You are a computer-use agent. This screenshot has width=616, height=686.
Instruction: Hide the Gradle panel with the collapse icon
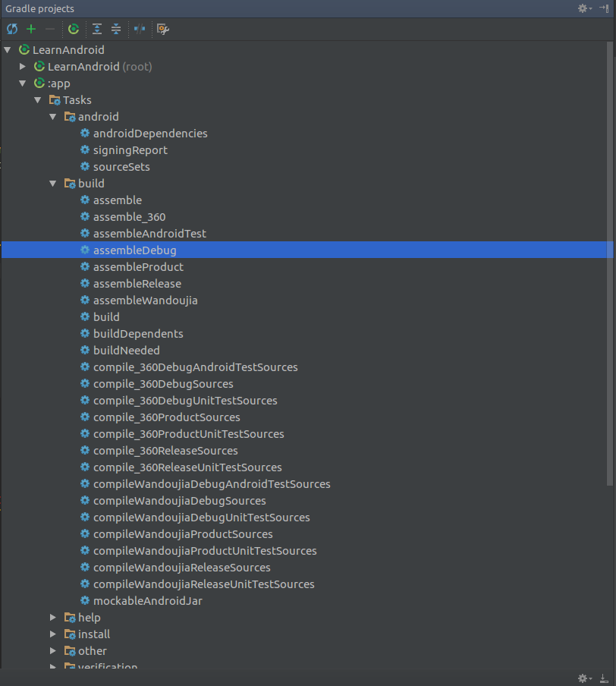coord(605,8)
